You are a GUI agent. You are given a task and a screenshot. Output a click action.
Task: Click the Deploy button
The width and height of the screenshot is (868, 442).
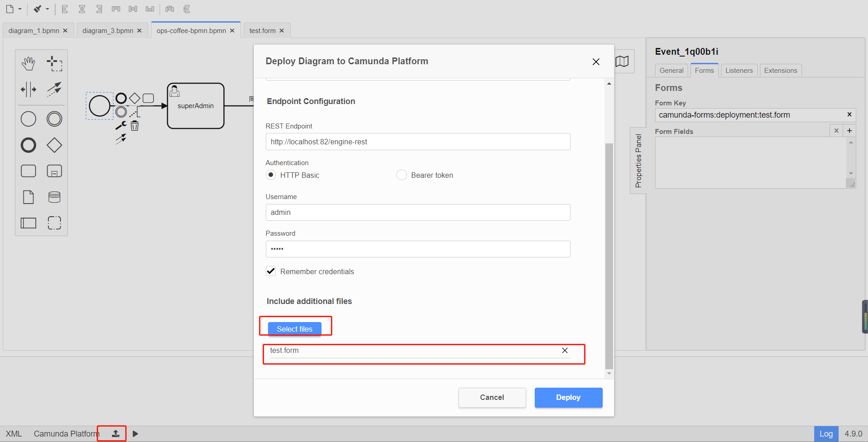click(x=568, y=397)
